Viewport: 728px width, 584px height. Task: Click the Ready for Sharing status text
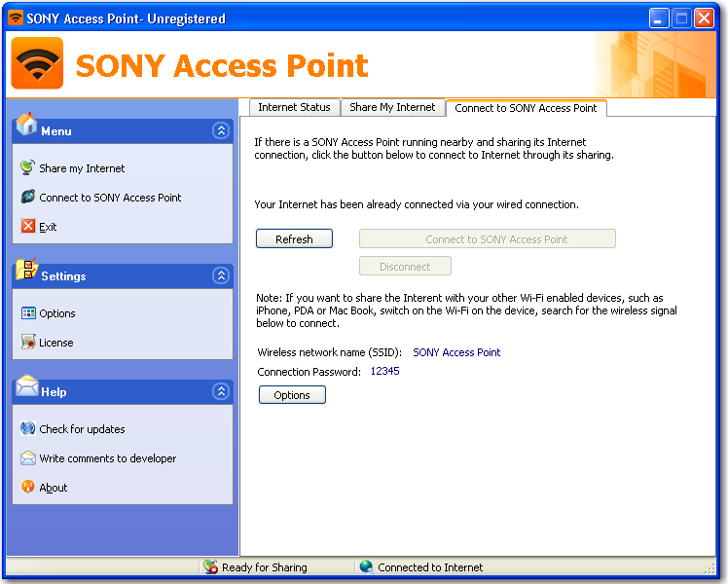tap(264, 567)
